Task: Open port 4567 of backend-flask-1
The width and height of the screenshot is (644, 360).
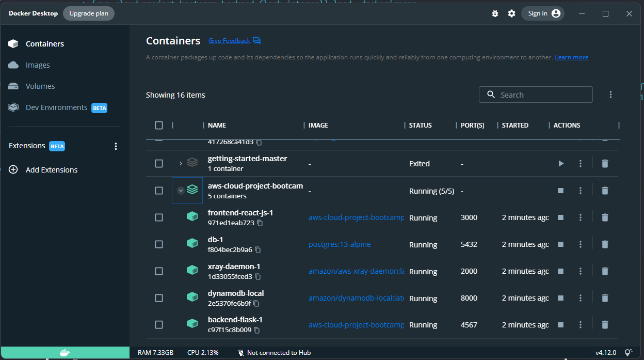Action: [469, 325]
